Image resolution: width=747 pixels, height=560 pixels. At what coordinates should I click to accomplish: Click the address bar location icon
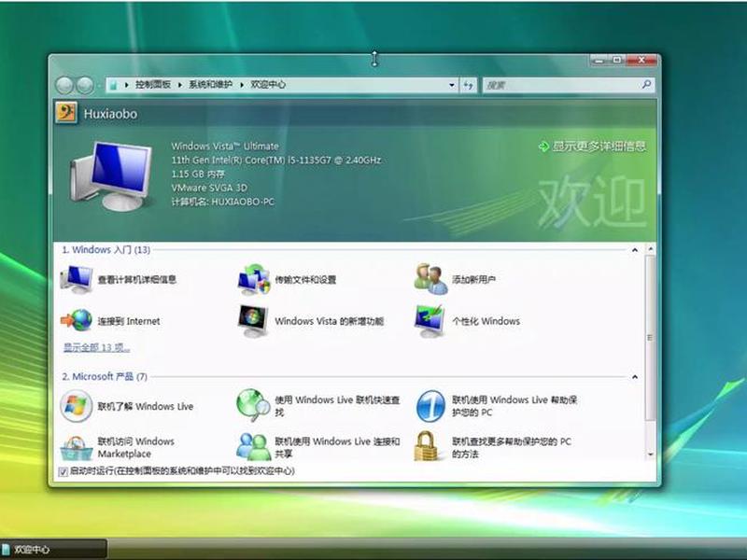113,85
